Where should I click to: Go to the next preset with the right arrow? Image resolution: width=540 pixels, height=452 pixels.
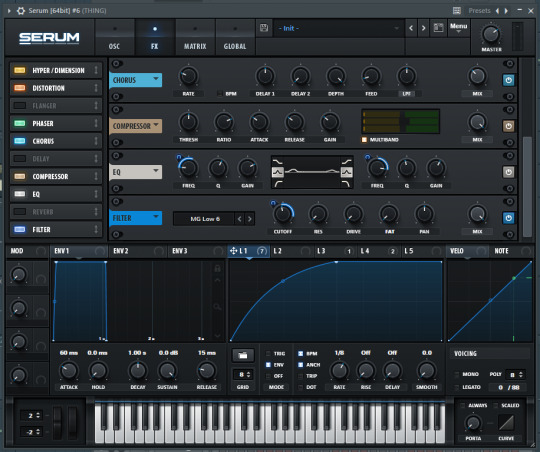coord(424,28)
